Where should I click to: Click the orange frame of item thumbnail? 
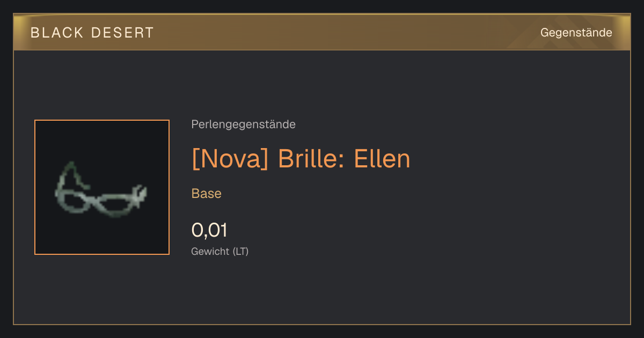102,121
